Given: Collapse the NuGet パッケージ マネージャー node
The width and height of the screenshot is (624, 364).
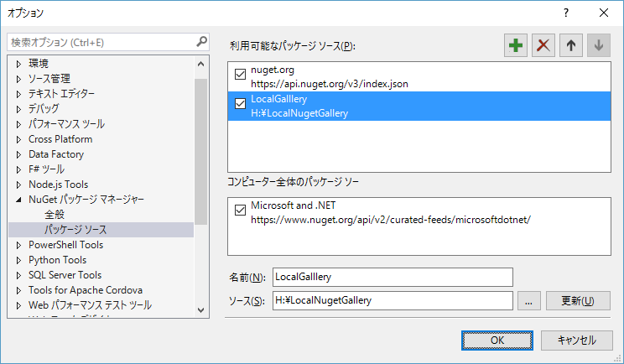Looking at the screenshot, I should click(18, 200).
